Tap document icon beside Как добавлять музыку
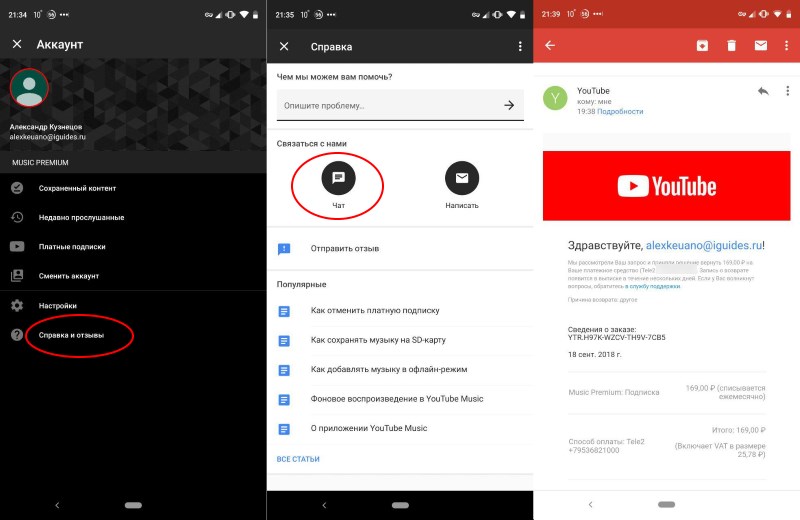 point(284,370)
